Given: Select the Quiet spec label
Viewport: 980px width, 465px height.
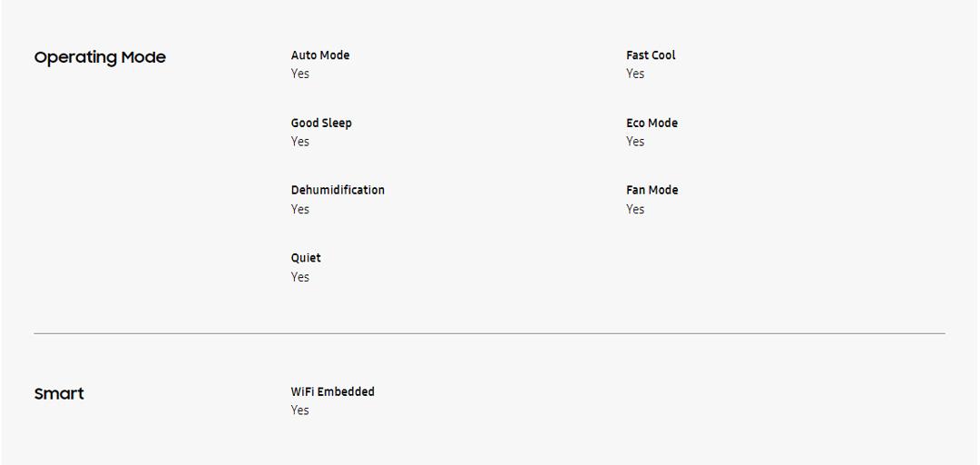Looking at the screenshot, I should pyautogui.click(x=306, y=258).
